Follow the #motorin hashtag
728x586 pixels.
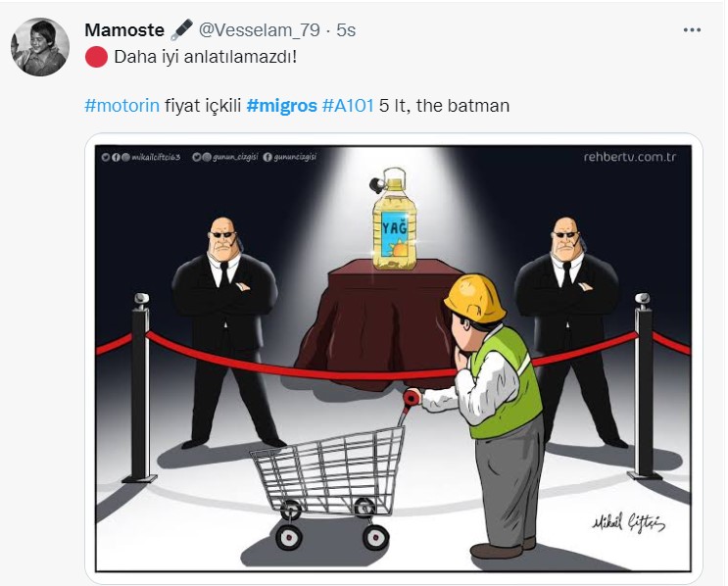tap(122, 106)
